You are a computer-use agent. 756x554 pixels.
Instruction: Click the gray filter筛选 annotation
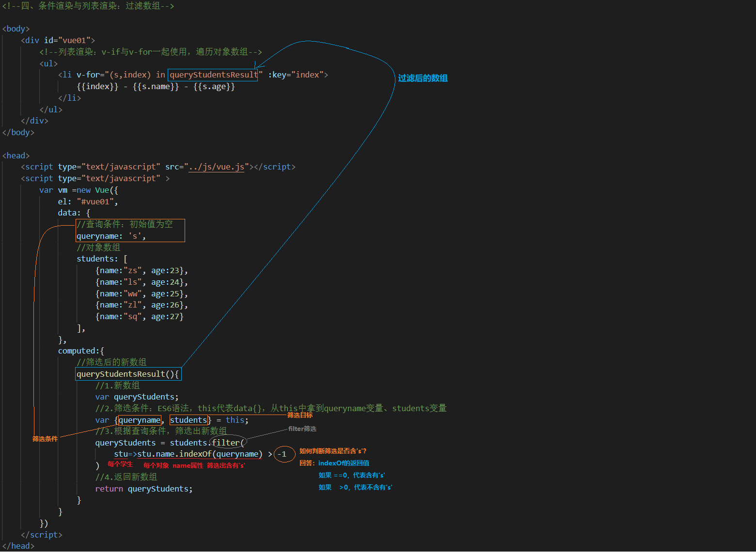pos(302,429)
